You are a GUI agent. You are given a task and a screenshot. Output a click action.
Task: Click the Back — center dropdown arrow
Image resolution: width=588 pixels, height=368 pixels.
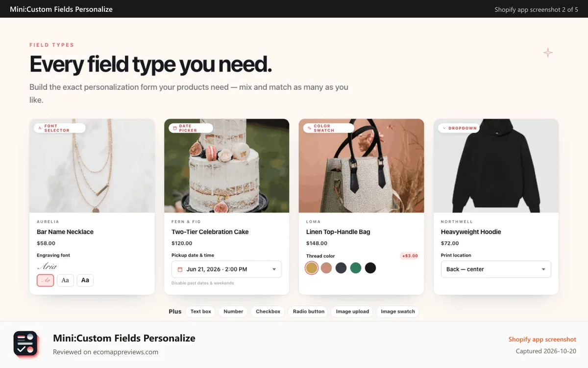click(x=543, y=269)
